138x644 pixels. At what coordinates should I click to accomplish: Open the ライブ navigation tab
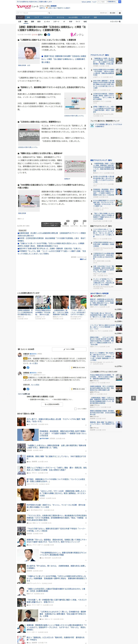click(37, 17)
